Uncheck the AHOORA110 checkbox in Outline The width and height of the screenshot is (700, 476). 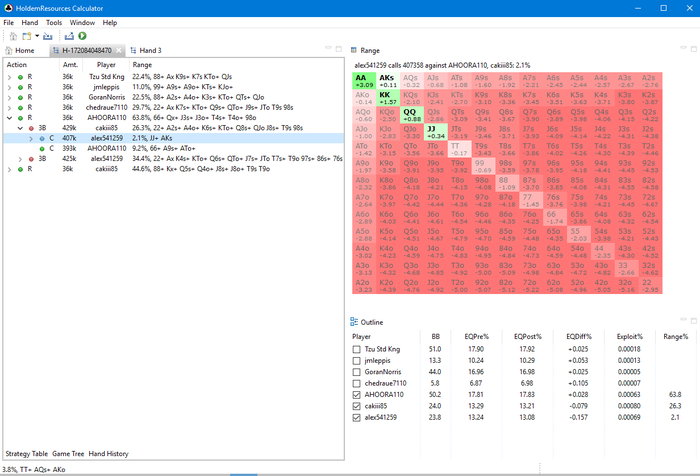click(356, 395)
